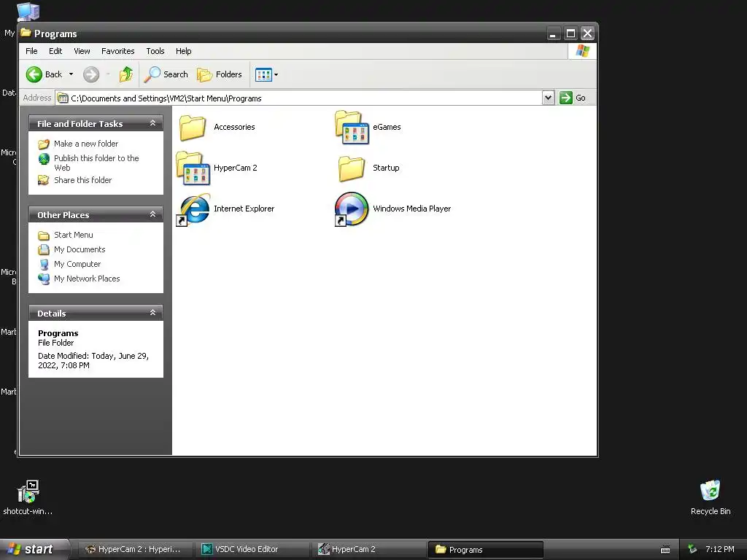Open the Tools menu
Viewport: 747px width, 560px height.
tap(155, 51)
